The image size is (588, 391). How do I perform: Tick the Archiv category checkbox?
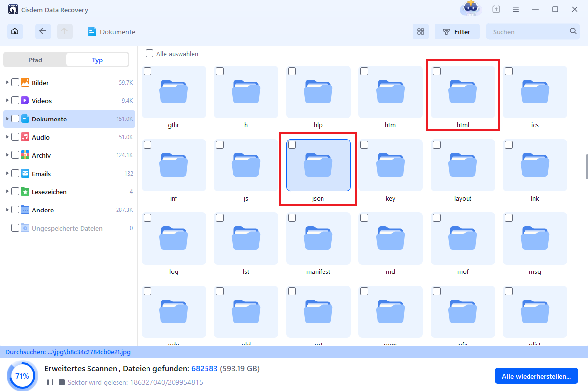pyautogui.click(x=15, y=155)
